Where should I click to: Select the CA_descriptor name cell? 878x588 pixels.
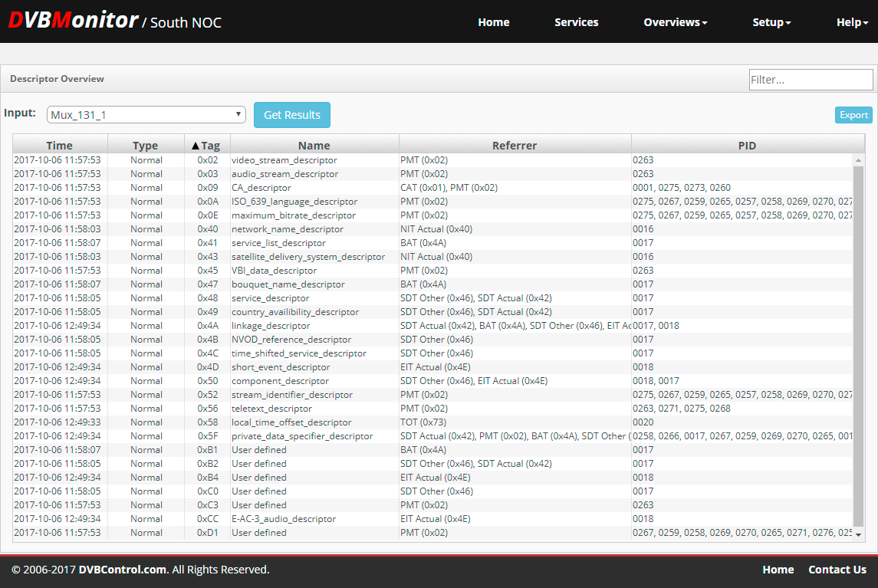click(261, 188)
